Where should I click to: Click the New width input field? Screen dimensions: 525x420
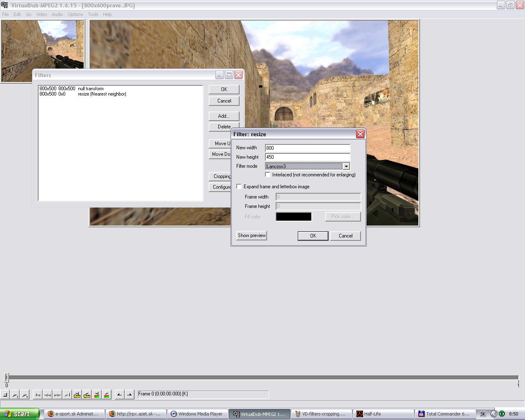click(x=308, y=148)
